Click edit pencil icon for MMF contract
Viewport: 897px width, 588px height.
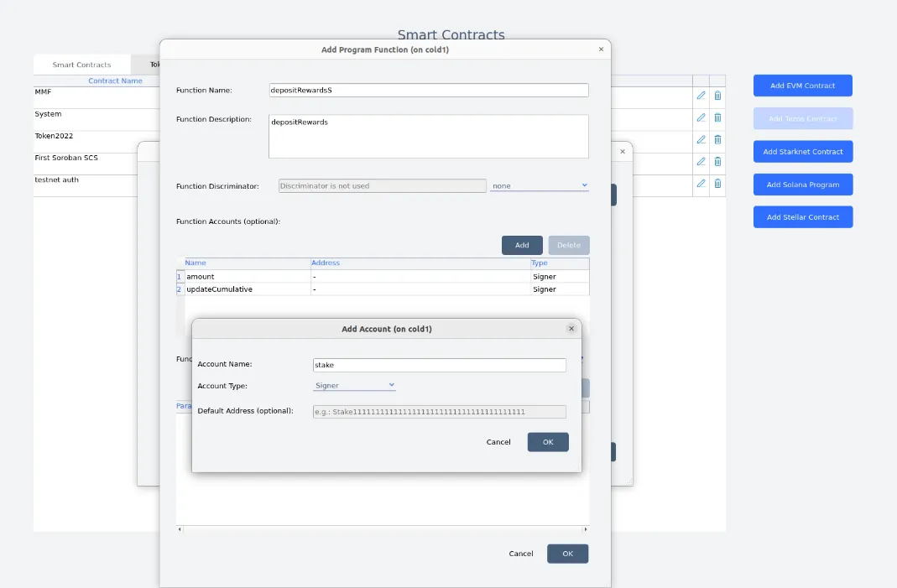click(x=701, y=96)
